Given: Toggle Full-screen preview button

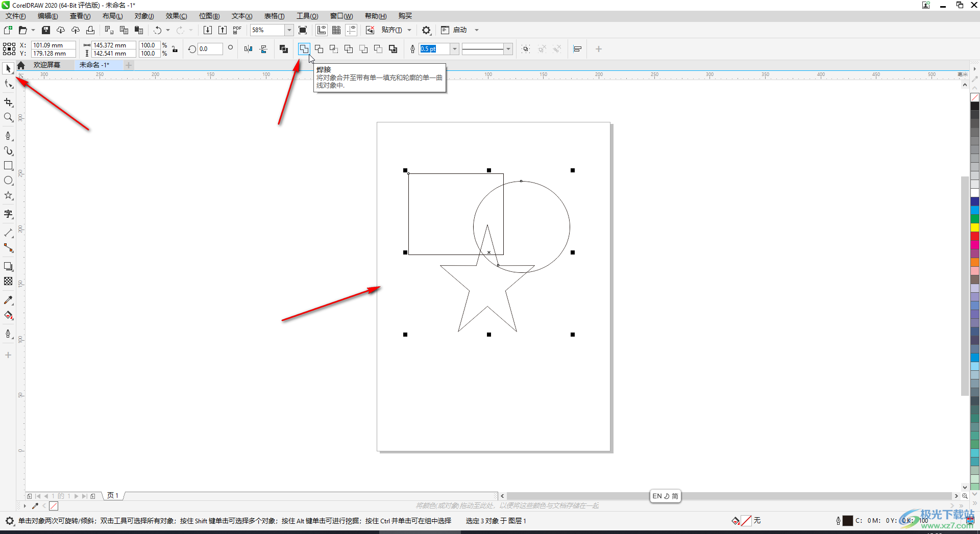Looking at the screenshot, I should coord(303,30).
